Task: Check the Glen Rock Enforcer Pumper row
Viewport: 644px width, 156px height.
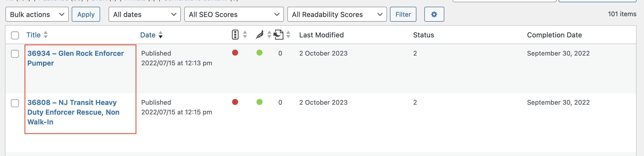Action: point(15,54)
